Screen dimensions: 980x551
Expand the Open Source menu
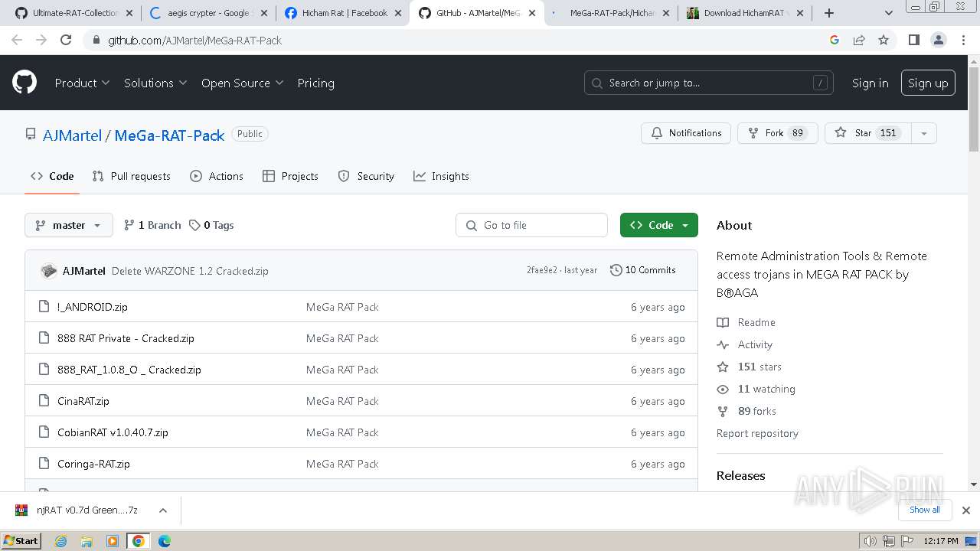(242, 83)
